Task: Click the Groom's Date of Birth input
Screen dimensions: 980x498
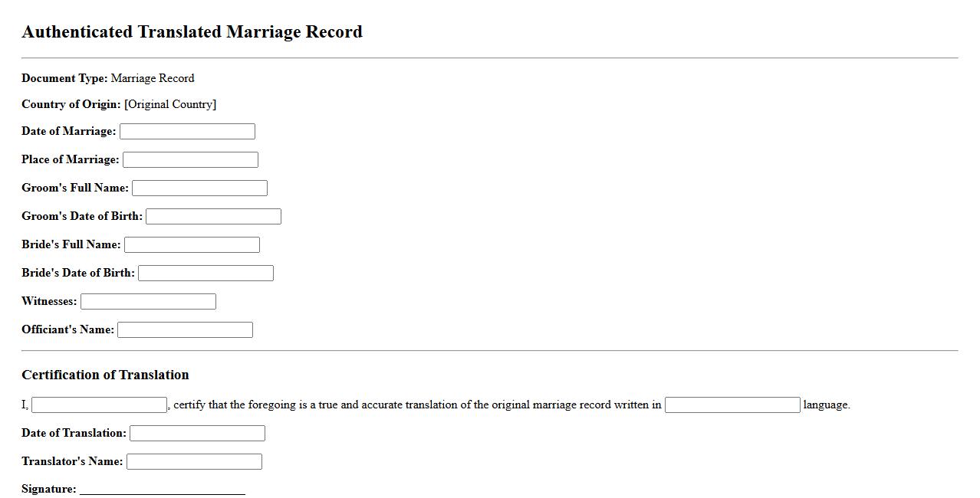Action: pyautogui.click(x=213, y=217)
